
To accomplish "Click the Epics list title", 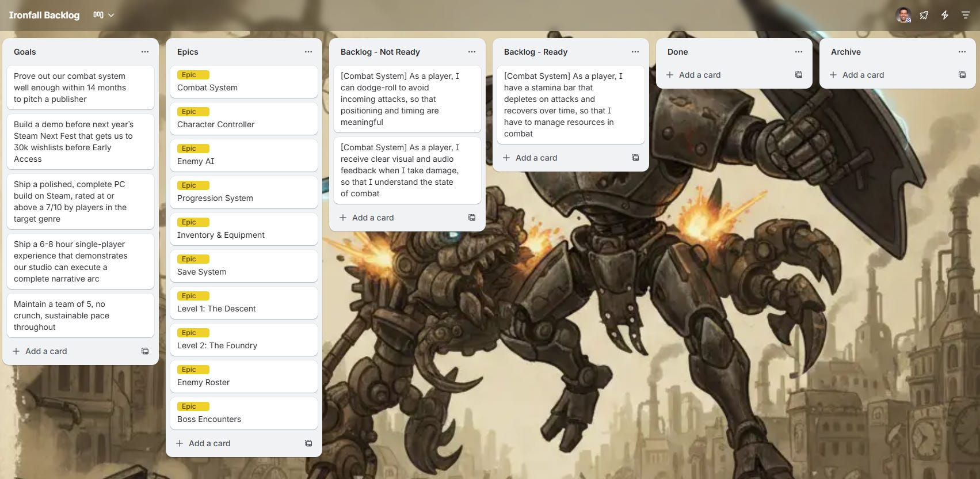I will (x=188, y=52).
